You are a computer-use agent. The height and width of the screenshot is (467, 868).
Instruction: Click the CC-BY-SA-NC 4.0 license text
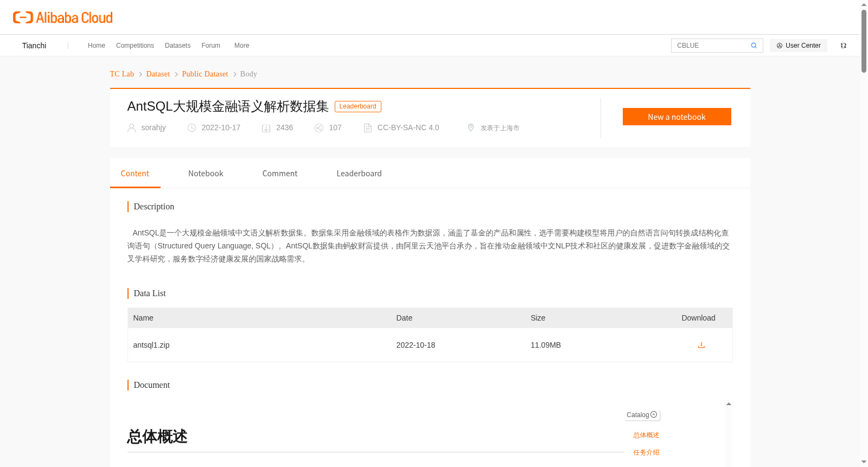(x=409, y=127)
